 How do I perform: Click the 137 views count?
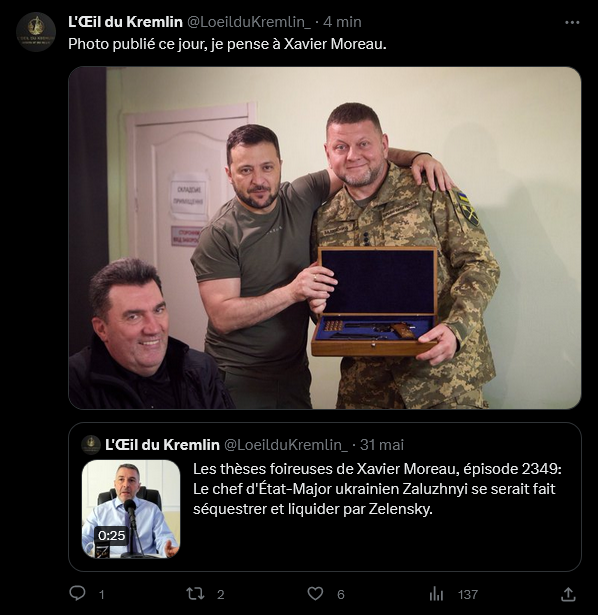tap(468, 595)
